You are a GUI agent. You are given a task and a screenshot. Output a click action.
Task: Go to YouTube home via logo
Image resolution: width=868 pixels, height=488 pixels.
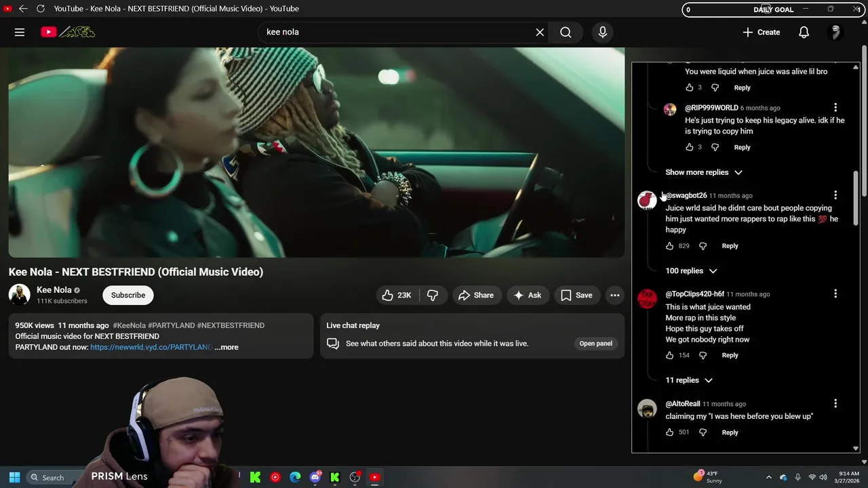[x=68, y=32]
